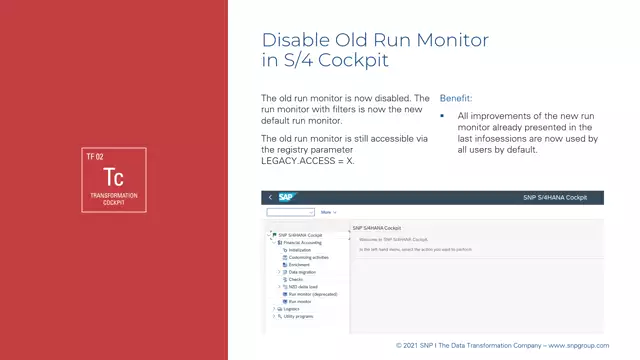Image resolution: width=640 pixels, height=360 pixels.
Task: Click the Logistics truck icon
Action: point(280,309)
